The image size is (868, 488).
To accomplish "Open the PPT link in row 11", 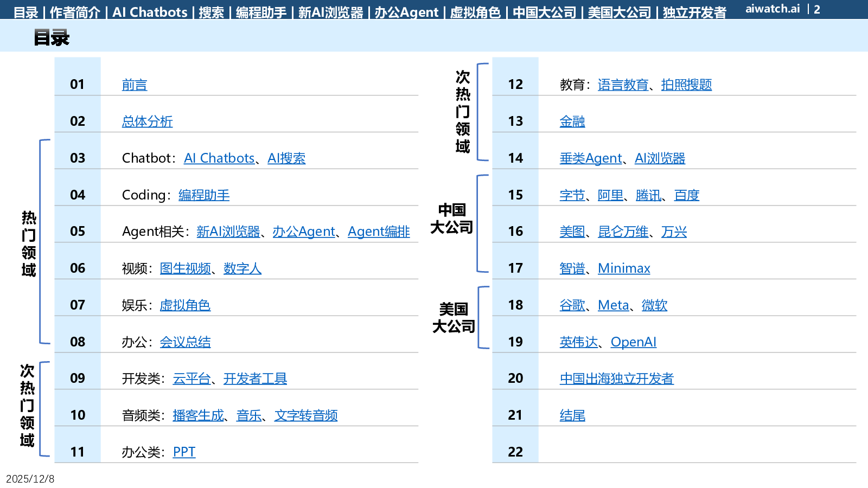I will pyautogui.click(x=184, y=452).
